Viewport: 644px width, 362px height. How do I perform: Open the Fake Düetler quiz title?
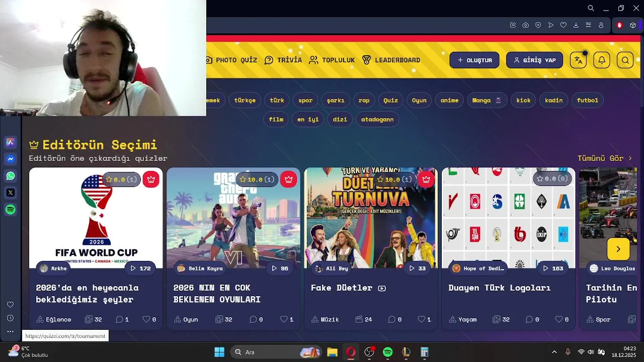click(x=342, y=288)
